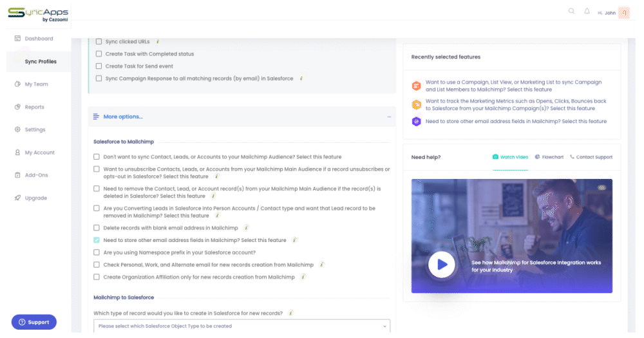Click the Add-Ons clipboard icon
This screenshot has height=338, width=644.
coord(17,175)
